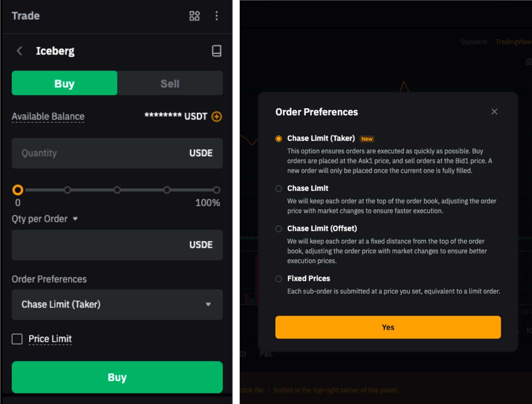This screenshot has height=404, width=532.
Task: Select the Chase Limit (Taker) radio option
Action: (x=279, y=139)
